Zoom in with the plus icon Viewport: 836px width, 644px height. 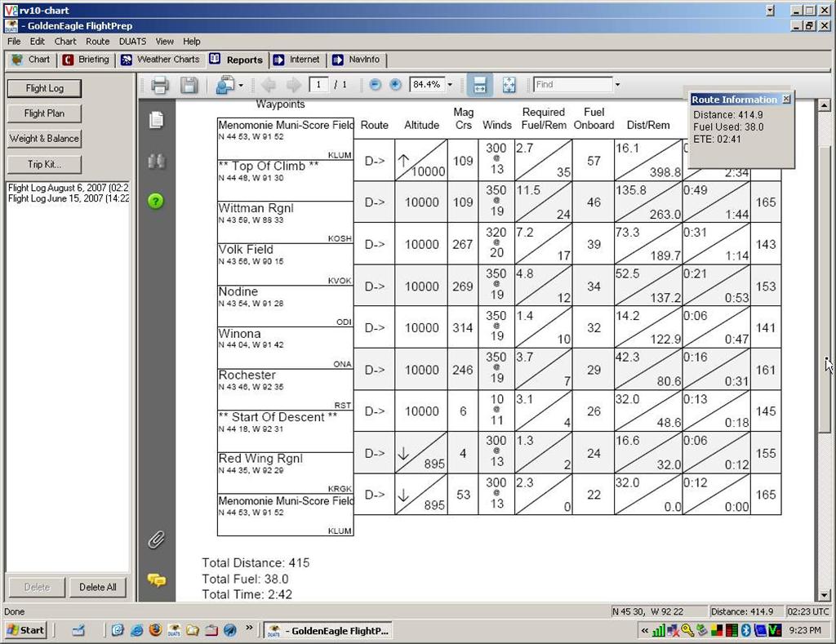[395, 84]
